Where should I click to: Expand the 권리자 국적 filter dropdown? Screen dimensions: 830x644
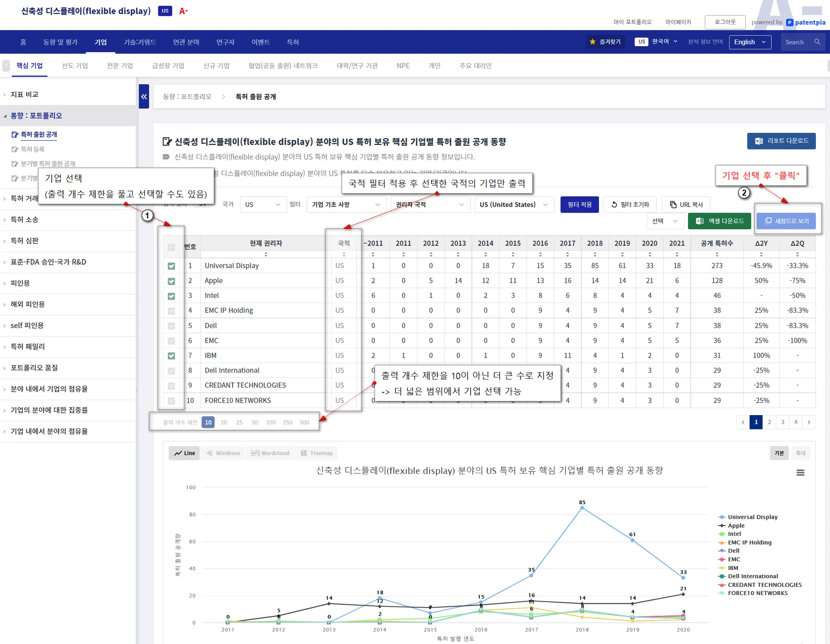pyautogui.click(x=430, y=205)
